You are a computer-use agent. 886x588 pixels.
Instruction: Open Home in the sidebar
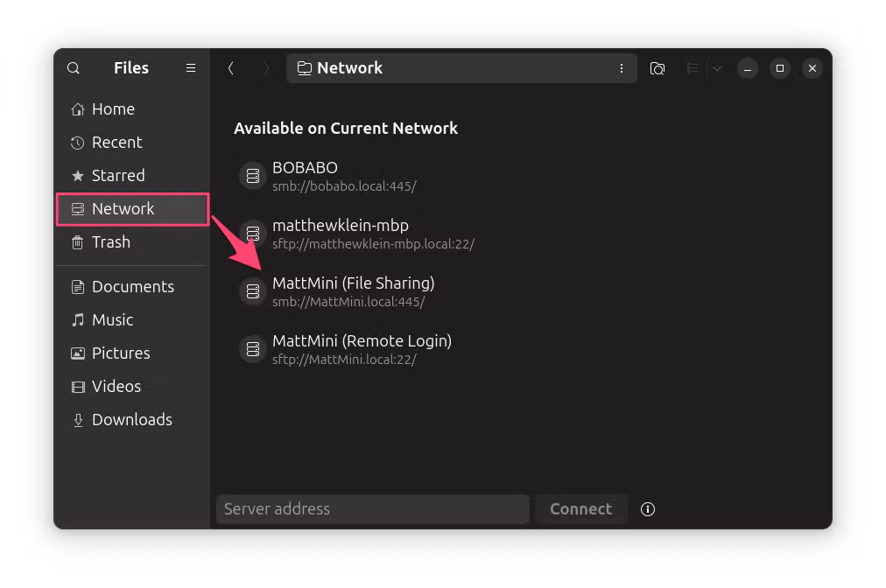133,109
